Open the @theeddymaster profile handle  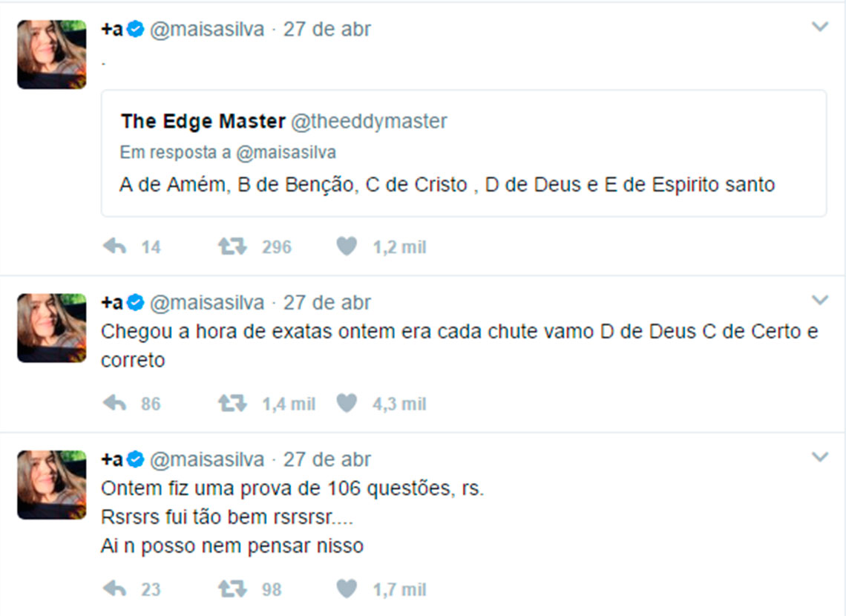click(369, 121)
